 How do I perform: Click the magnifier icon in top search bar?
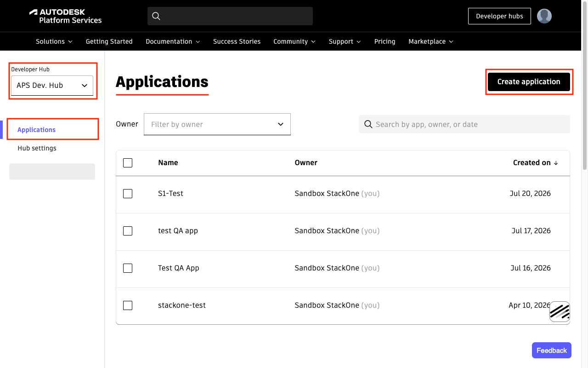[156, 16]
